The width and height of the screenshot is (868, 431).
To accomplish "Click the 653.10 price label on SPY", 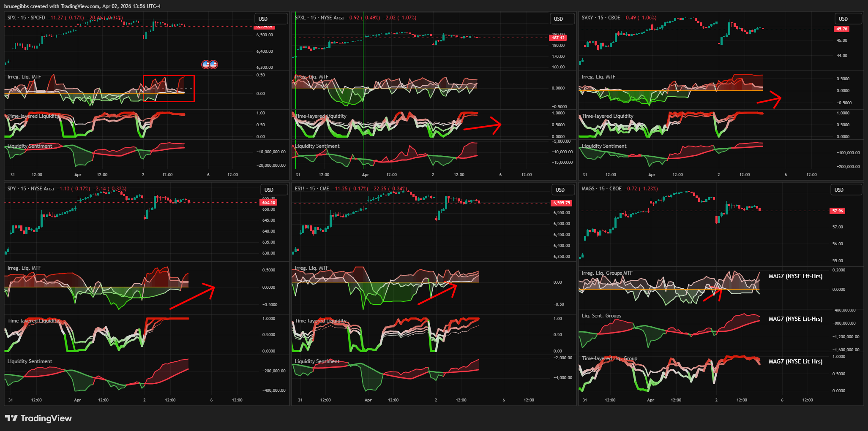I will 269,203.
